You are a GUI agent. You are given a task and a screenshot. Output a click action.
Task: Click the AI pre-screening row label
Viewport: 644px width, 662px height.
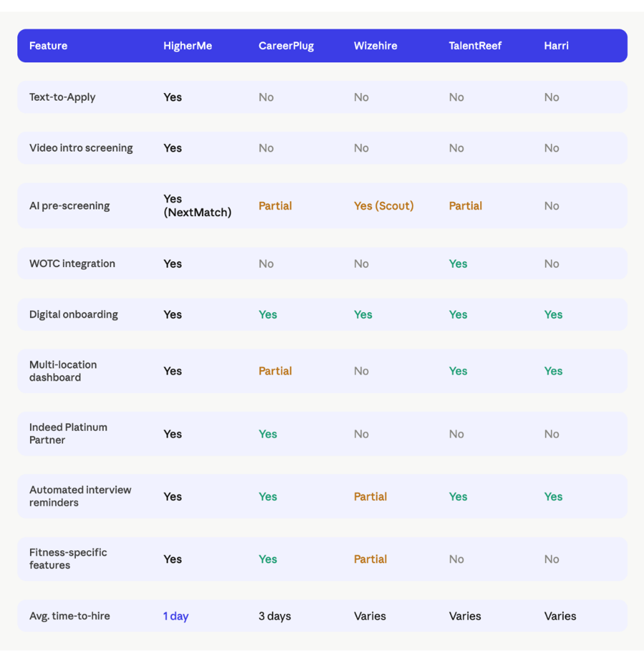pos(69,206)
